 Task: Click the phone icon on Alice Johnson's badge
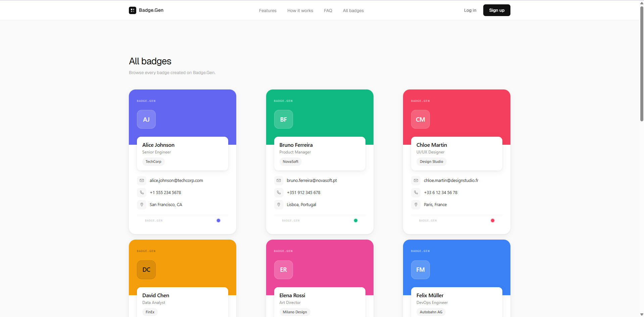[x=142, y=193]
